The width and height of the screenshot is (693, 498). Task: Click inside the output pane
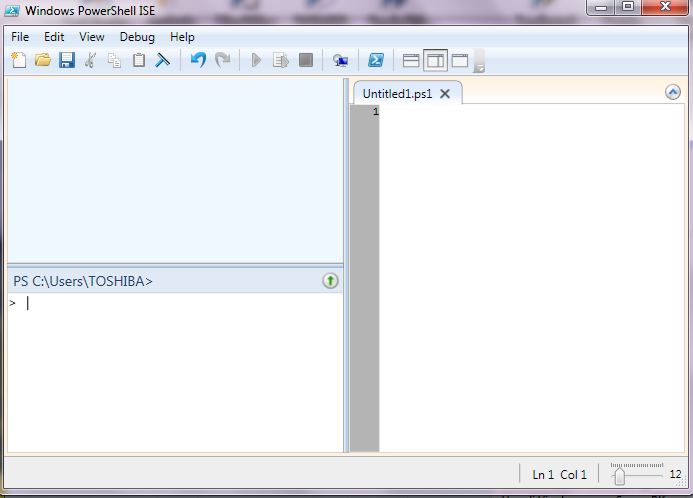click(x=175, y=171)
